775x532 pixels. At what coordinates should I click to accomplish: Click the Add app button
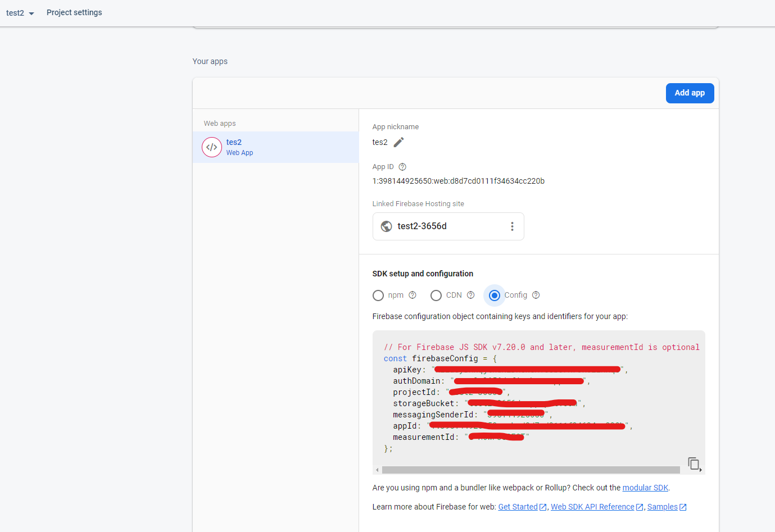click(x=690, y=93)
